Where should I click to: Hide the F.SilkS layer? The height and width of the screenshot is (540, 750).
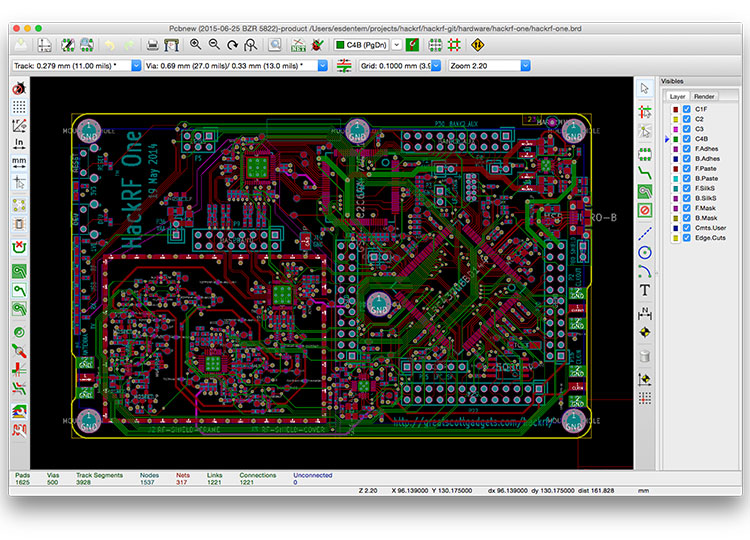coord(686,187)
